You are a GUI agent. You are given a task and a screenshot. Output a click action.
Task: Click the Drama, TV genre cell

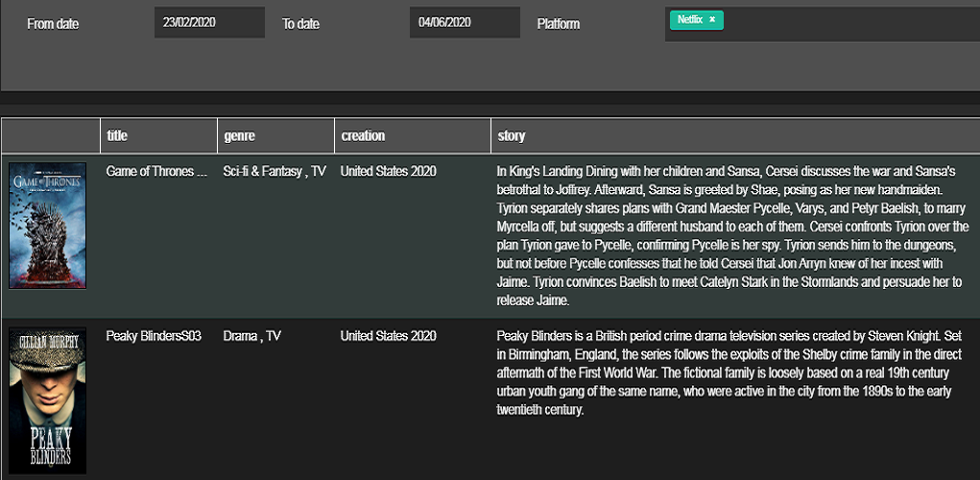coord(252,337)
